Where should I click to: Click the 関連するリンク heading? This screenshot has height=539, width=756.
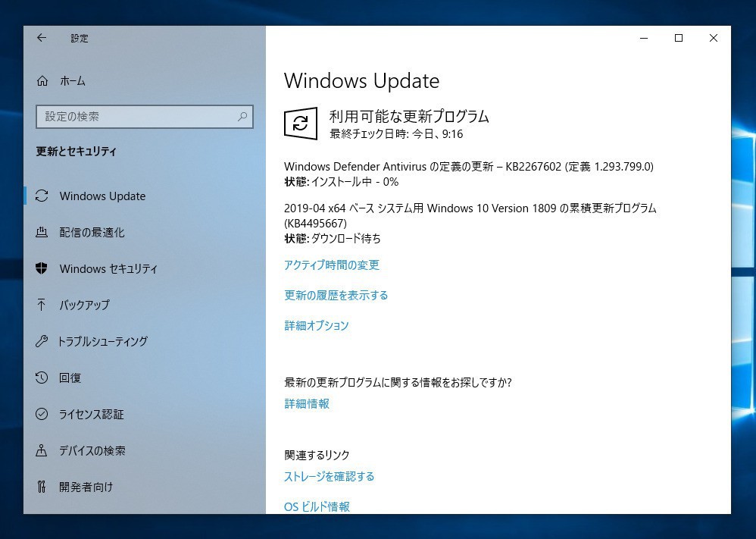coord(317,455)
